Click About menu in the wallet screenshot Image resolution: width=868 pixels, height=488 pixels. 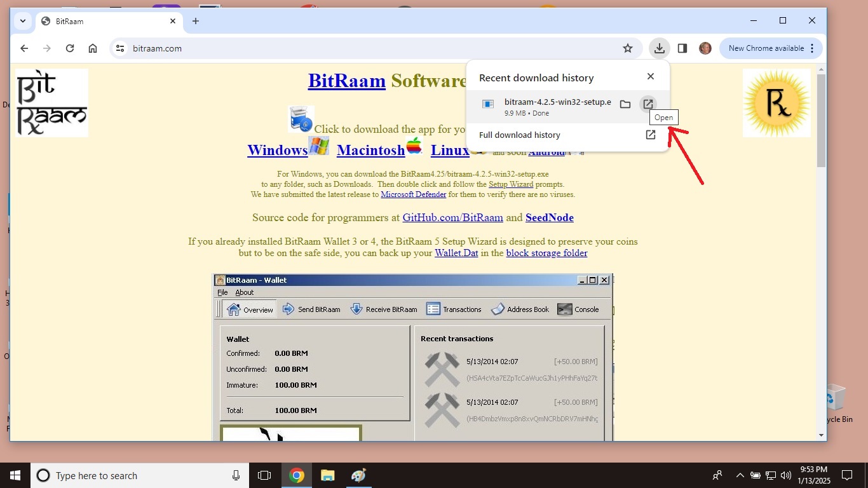click(x=245, y=292)
